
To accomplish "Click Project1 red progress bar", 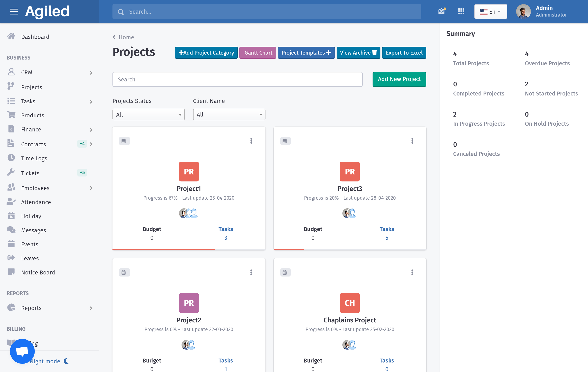I will (164, 249).
